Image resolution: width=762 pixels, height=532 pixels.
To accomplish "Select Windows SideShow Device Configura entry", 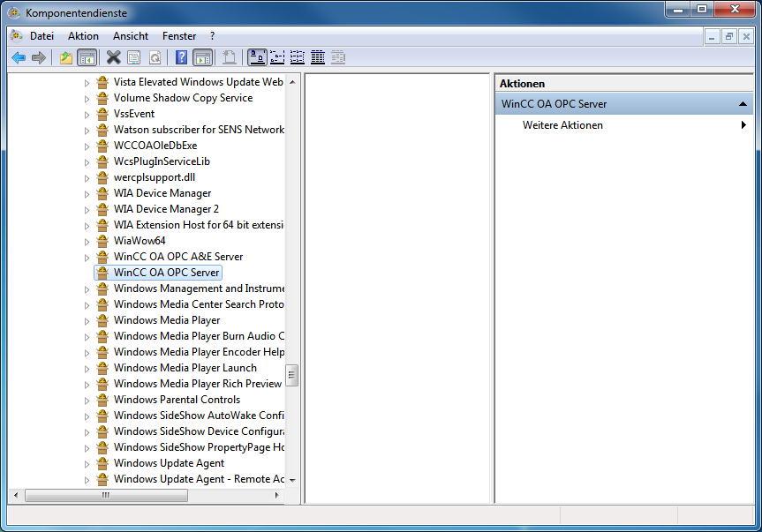I will (199, 431).
